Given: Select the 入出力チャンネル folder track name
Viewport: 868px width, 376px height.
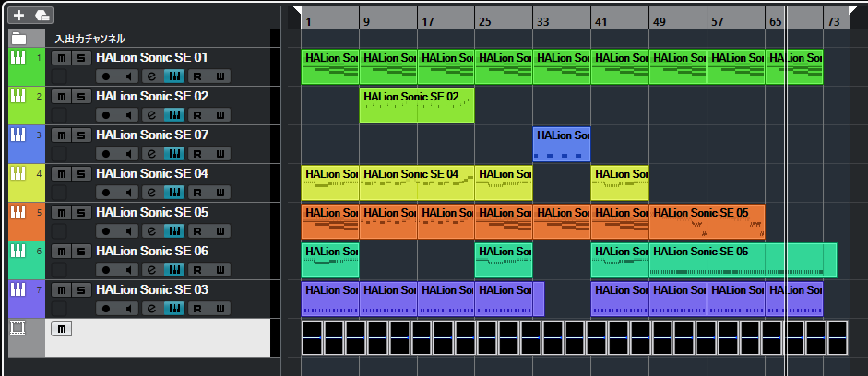Looking at the screenshot, I should tap(89, 39).
